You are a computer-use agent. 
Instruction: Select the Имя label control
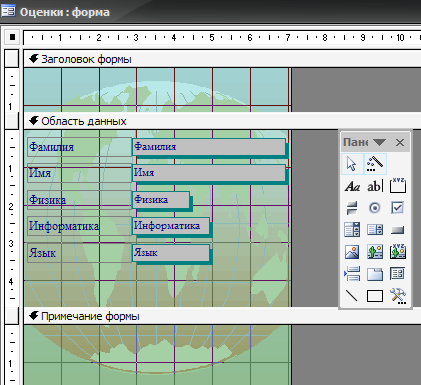point(79,173)
